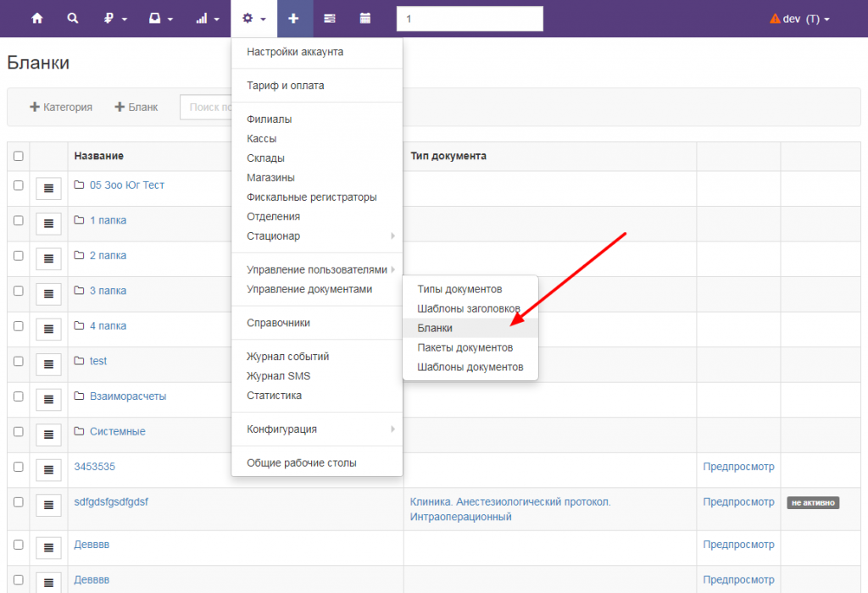The image size is (868, 593).
Task: Open row menu icon for 3453535
Action: [x=48, y=470]
